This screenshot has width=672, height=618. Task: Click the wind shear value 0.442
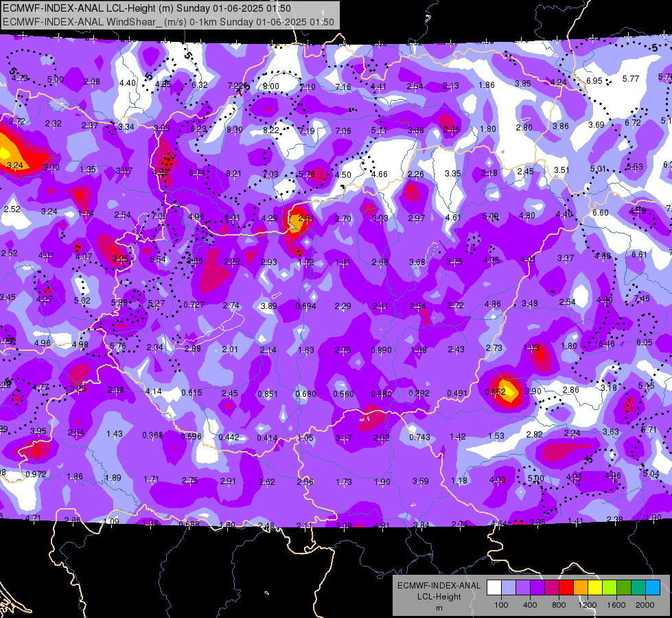coord(229,437)
